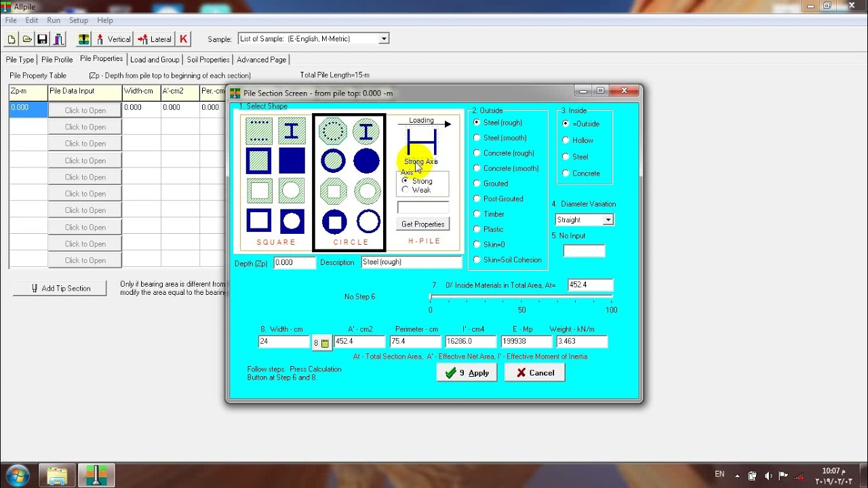The height and width of the screenshot is (488, 868).
Task: Switch to the Advanced Page tab
Action: coord(262,60)
